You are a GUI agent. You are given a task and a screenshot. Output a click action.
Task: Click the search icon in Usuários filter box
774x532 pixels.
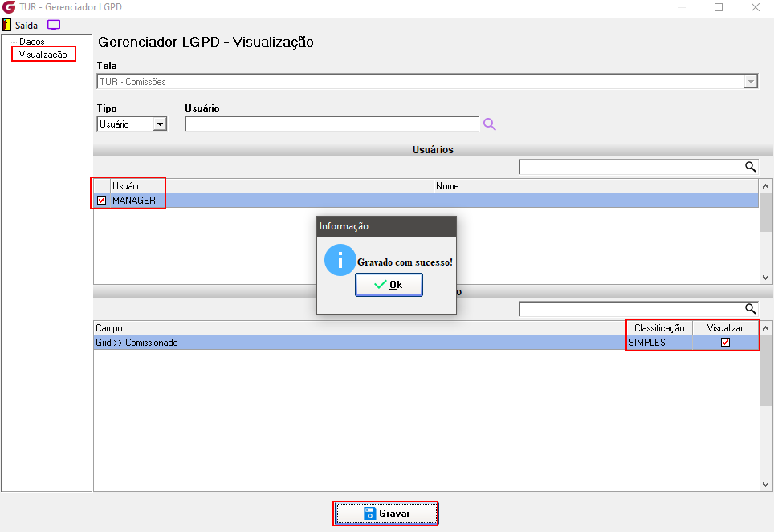point(750,167)
